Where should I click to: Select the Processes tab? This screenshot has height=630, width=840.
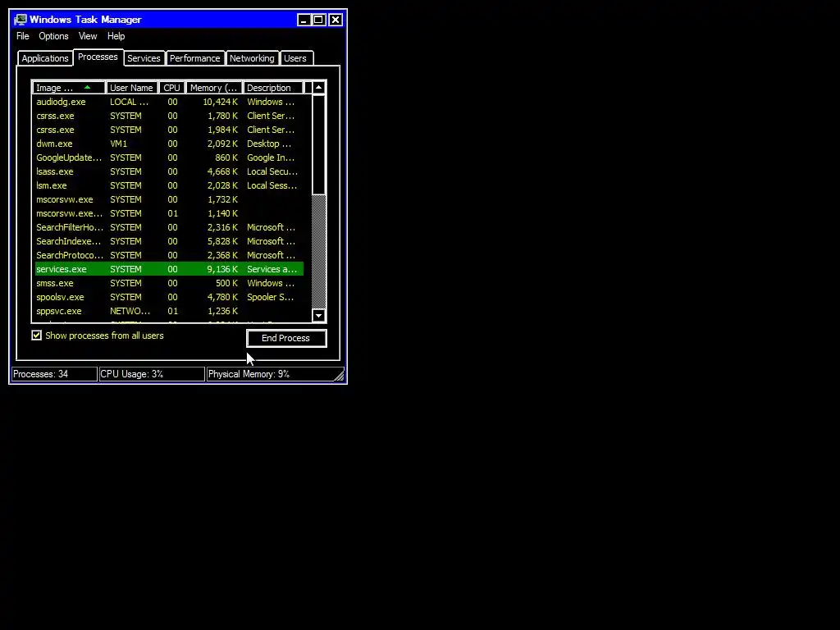click(98, 57)
